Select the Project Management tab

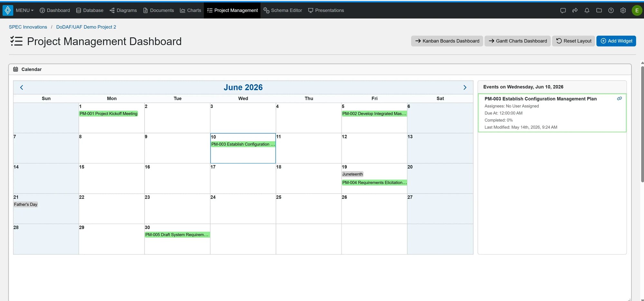coord(232,10)
